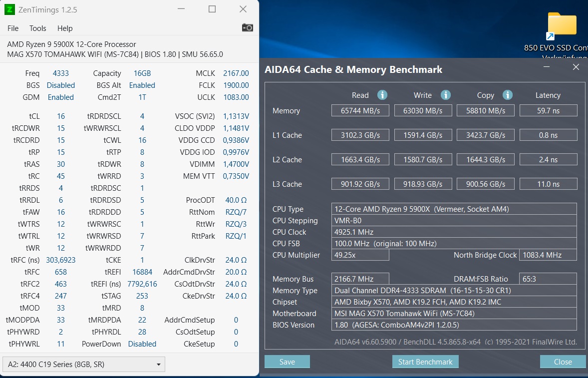Open the Help menu in ZenTimings
588x378 pixels.
coord(65,28)
